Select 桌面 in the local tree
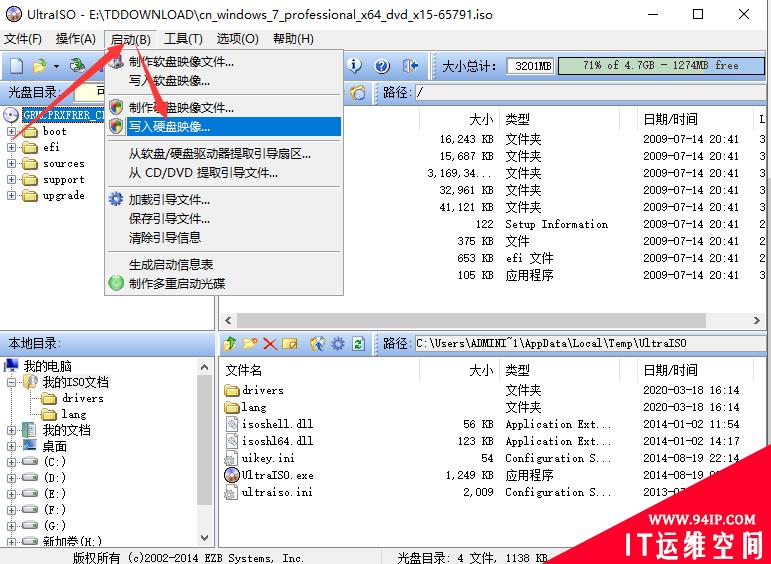This screenshot has width=771, height=564. click(54, 446)
